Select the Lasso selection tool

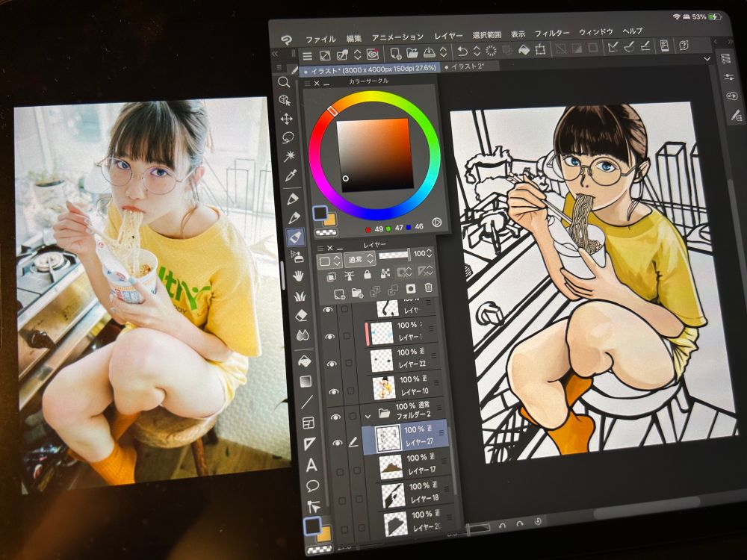coord(288,137)
